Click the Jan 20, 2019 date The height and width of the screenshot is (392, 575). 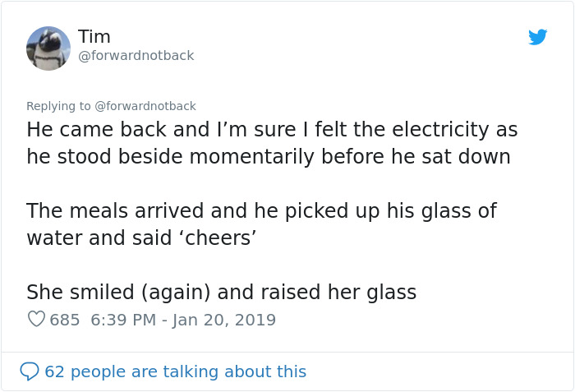tap(224, 320)
